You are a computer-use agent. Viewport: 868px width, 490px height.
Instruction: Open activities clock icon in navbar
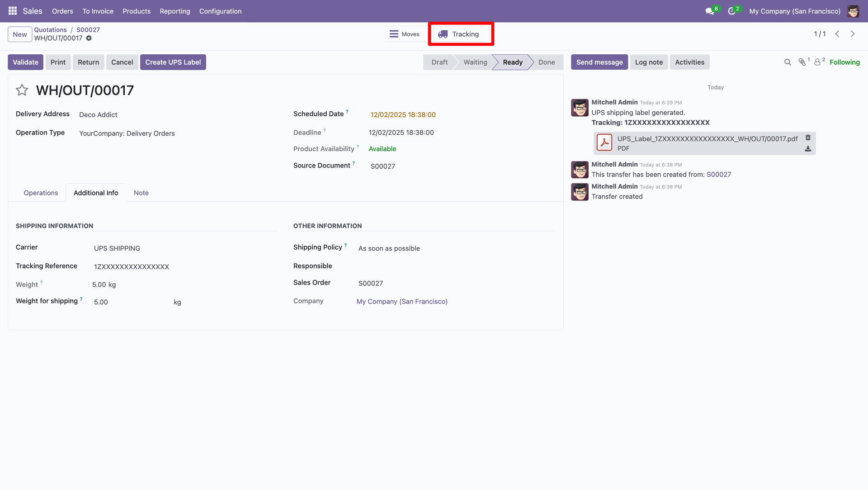coord(731,11)
